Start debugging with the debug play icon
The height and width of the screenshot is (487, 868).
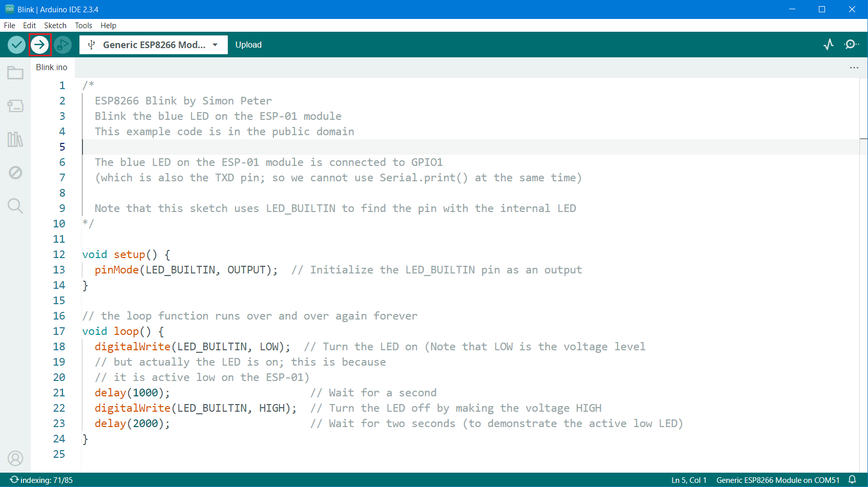(62, 45)
